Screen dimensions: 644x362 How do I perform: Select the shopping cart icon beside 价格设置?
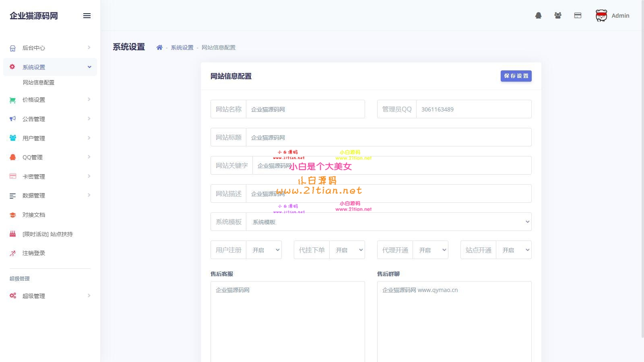(12, 100)
